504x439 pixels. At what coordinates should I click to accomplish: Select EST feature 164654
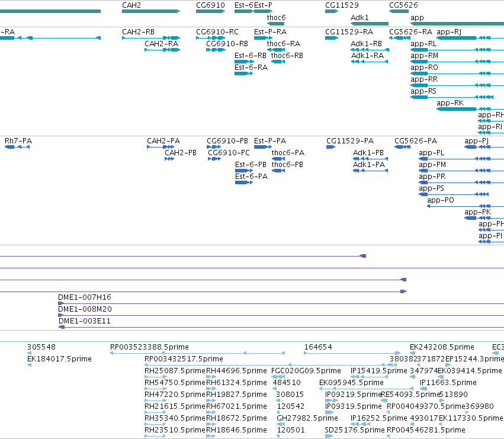tap(352, 353)
